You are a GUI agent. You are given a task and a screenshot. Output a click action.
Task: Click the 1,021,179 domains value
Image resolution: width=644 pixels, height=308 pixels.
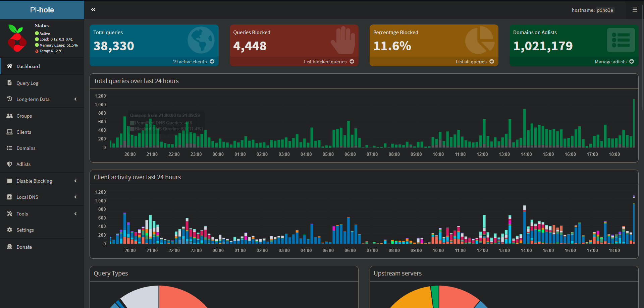tap(543, 46)
